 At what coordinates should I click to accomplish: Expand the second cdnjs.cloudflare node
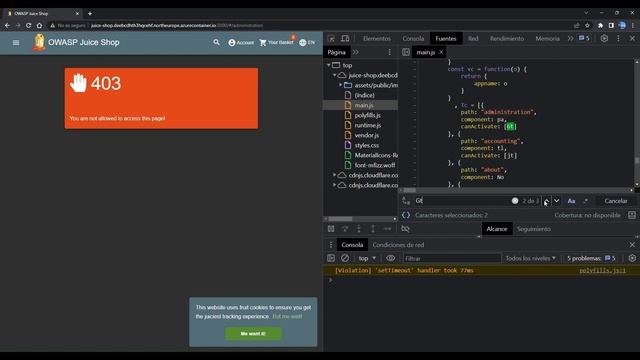tap(334, 185)
